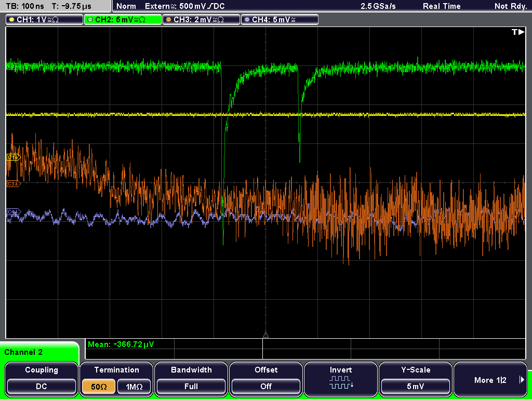Click the Not Rdy. status label
The height and width of the screenshot is (399, 532).
[x=511, y=6]
